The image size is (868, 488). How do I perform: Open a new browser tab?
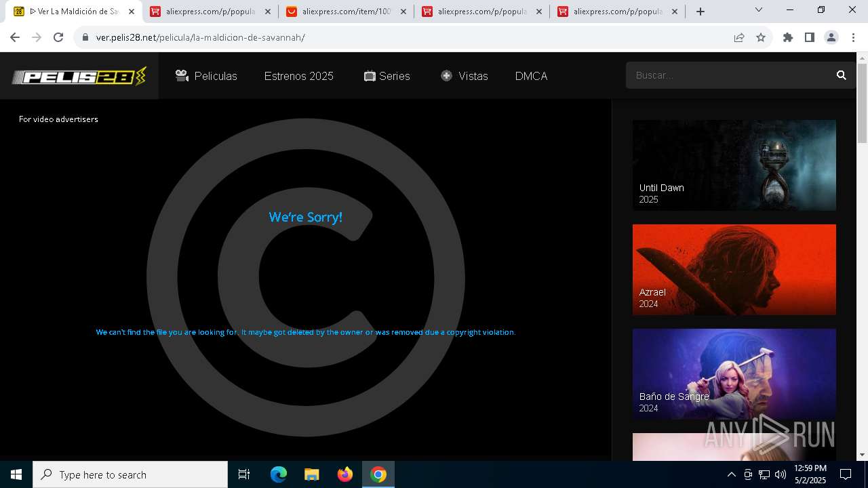(701, 12)
